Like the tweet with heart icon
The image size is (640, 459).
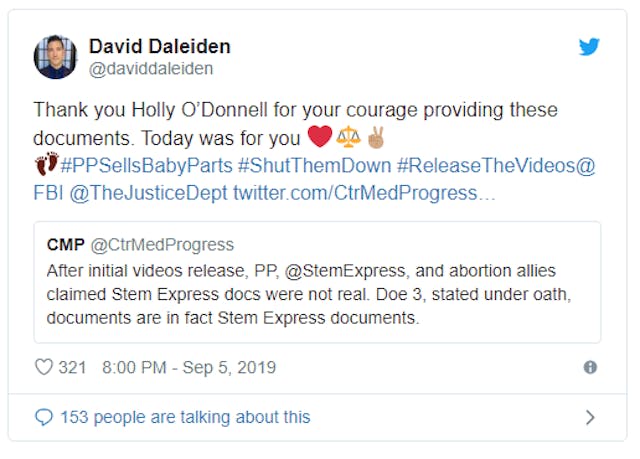pyautogui.click(x=44, y=368)
